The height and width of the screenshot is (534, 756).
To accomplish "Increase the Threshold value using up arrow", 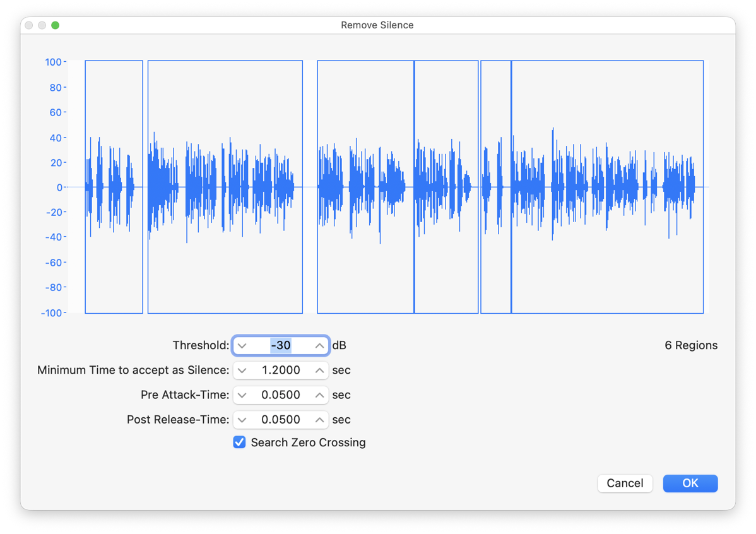I will click(x=320, y=345).
